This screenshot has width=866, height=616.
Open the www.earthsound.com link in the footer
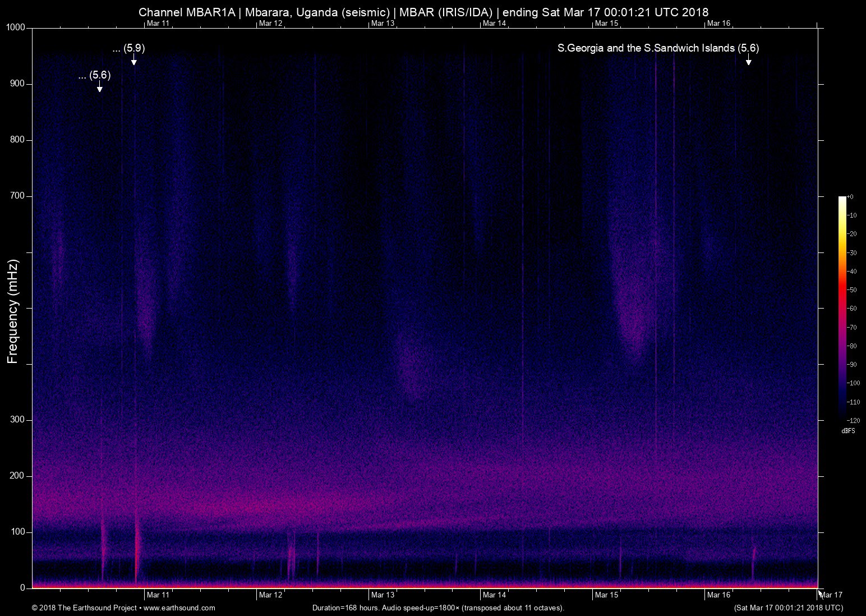[179, 608]
